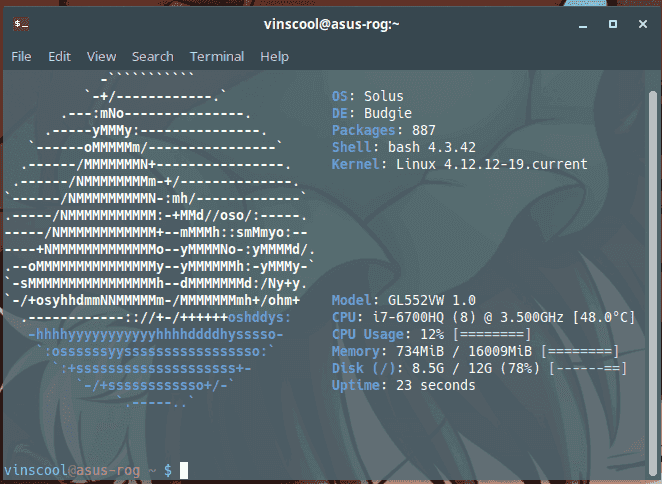
Task: Click the Memory 734MiB / 16009MiB line
Action: pos(475,351)
